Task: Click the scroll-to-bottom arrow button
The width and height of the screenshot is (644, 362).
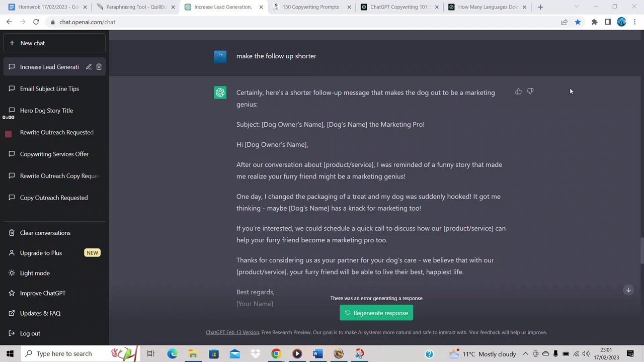Action: tap(628, 290)
